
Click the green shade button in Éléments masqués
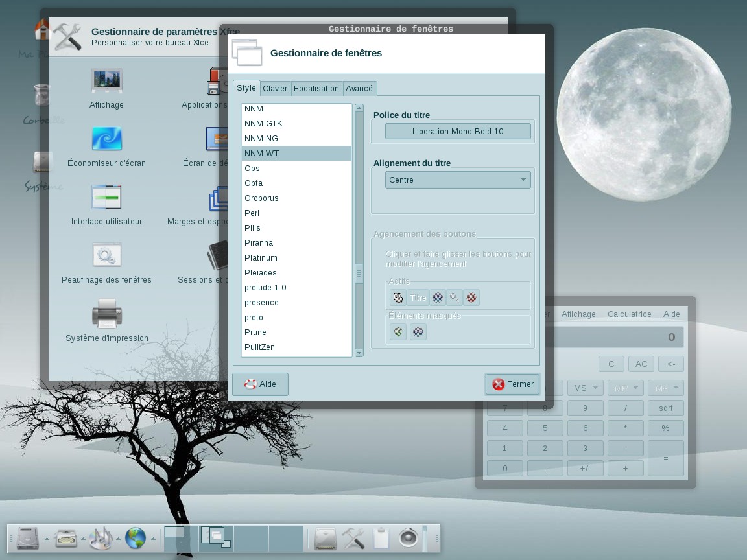click(x=397, y=332)
